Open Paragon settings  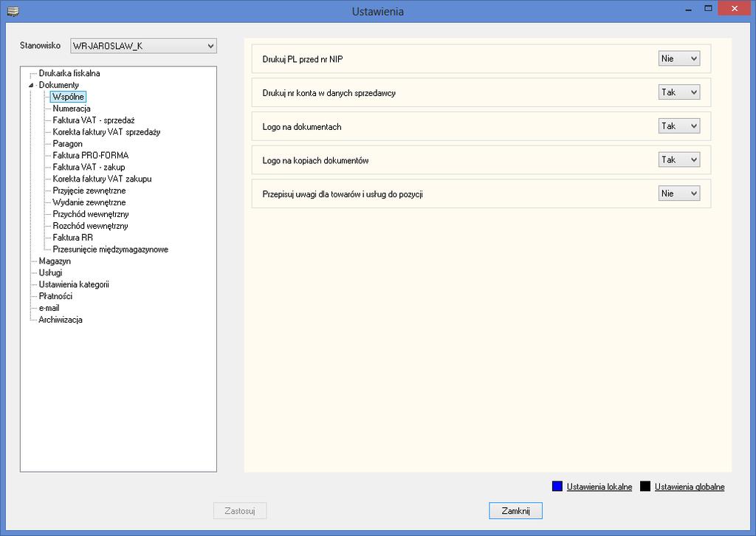[67, 144]
